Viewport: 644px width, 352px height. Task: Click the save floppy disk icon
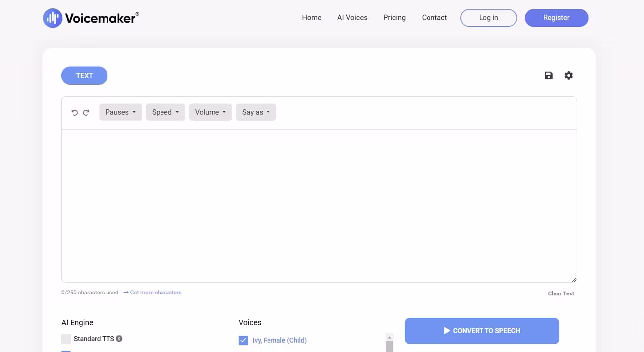click(x=549, y=76)
